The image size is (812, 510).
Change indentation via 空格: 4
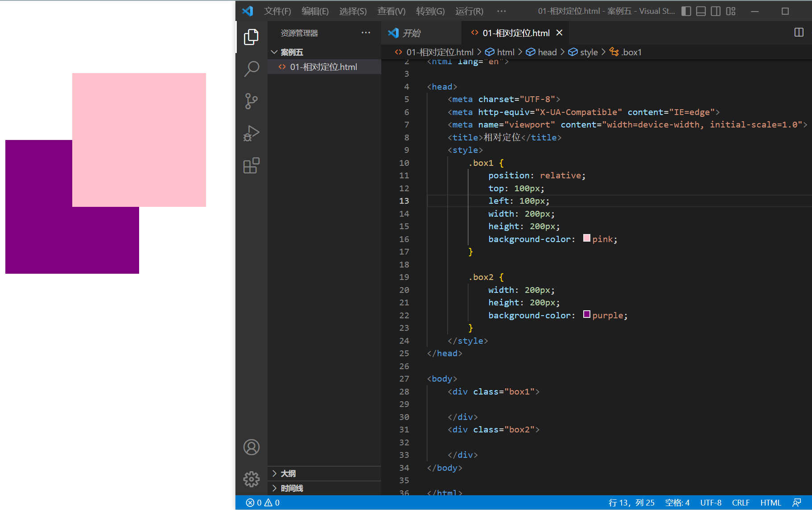coord(677,503)
